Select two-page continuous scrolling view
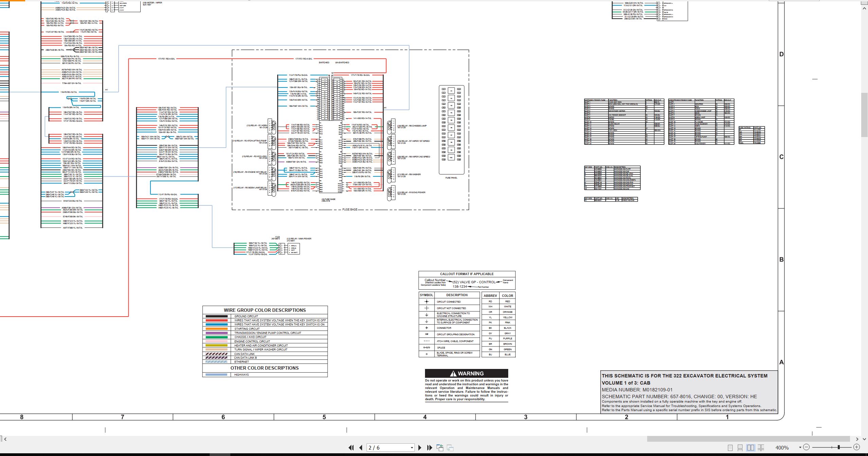 click(761, 448)
